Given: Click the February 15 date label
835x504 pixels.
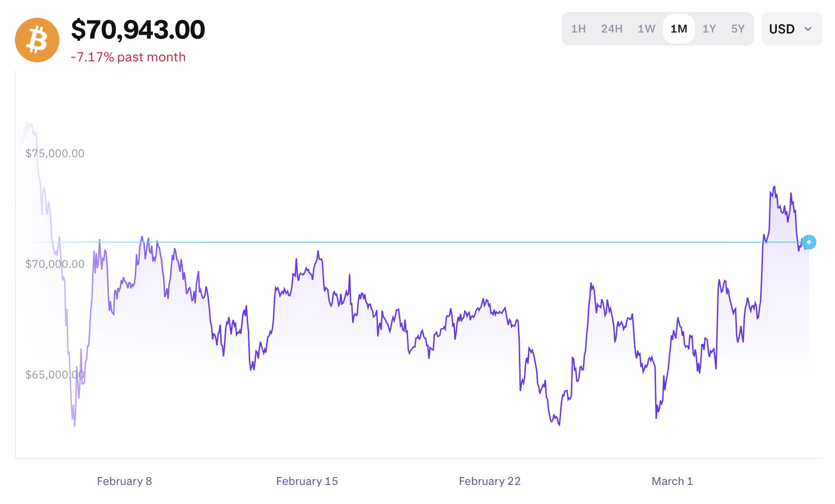Looking at the screenshot, I should (307, 481).
